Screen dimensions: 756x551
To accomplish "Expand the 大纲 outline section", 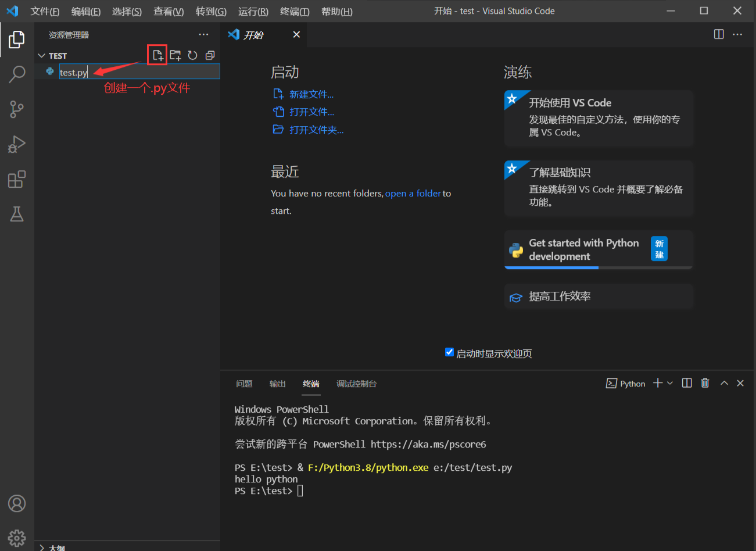I will (x=41, y=548).
